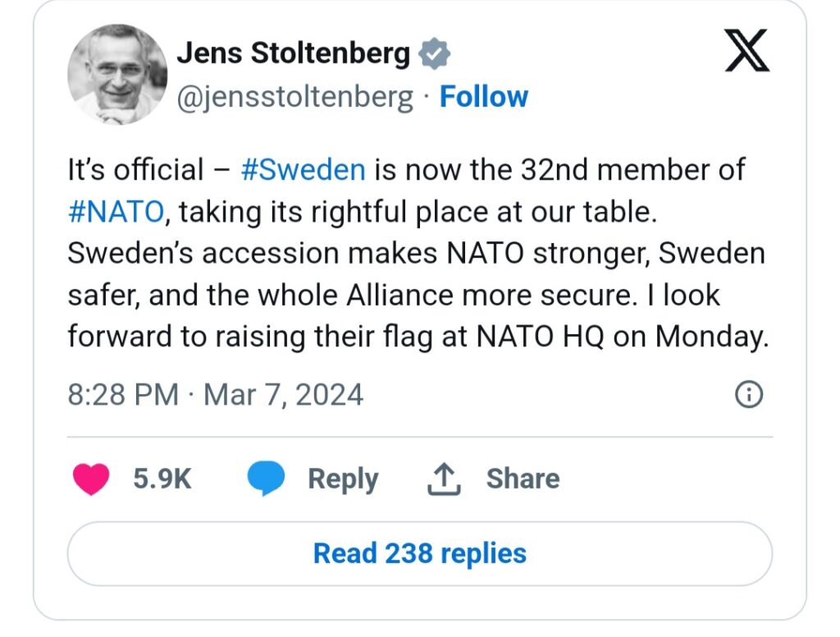Click the Share text label
This screenshot has width=840, height=637.
pos(523,479)
